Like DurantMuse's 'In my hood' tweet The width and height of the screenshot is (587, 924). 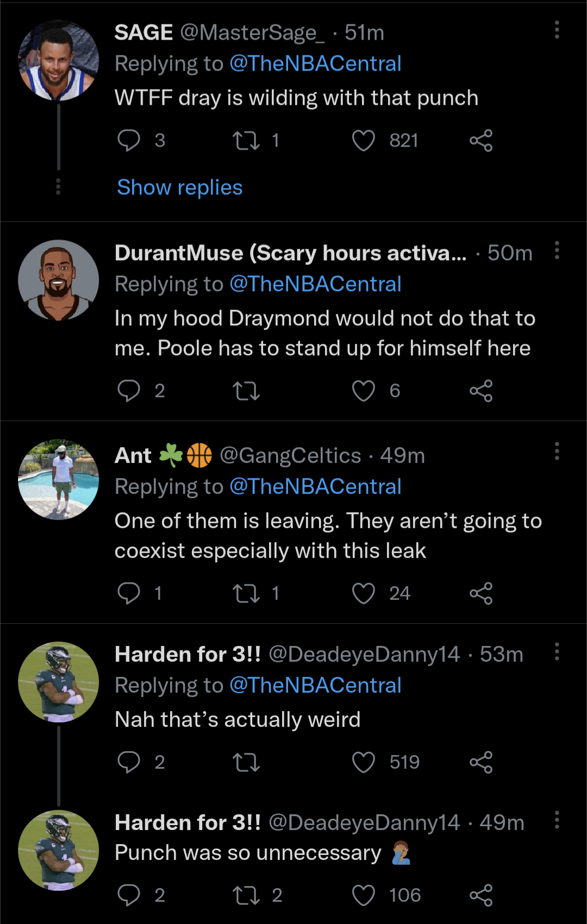click(364, 391)
